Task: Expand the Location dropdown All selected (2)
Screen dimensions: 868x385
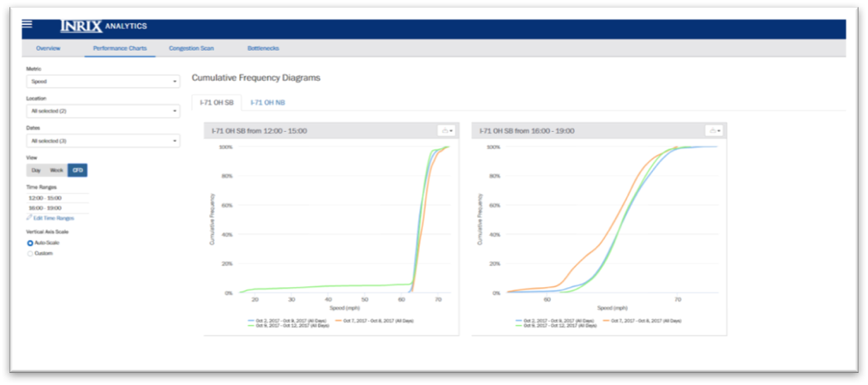Action: 103,111
